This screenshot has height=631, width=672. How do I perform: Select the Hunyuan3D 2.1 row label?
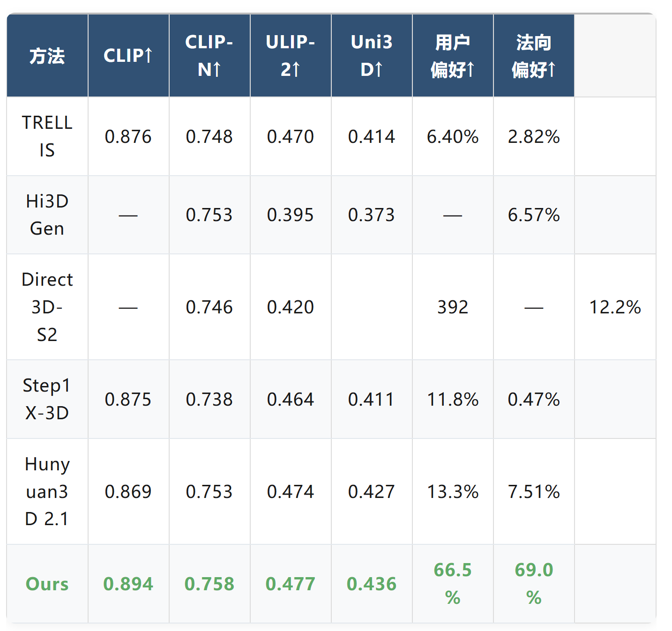[x=47, y=491]
